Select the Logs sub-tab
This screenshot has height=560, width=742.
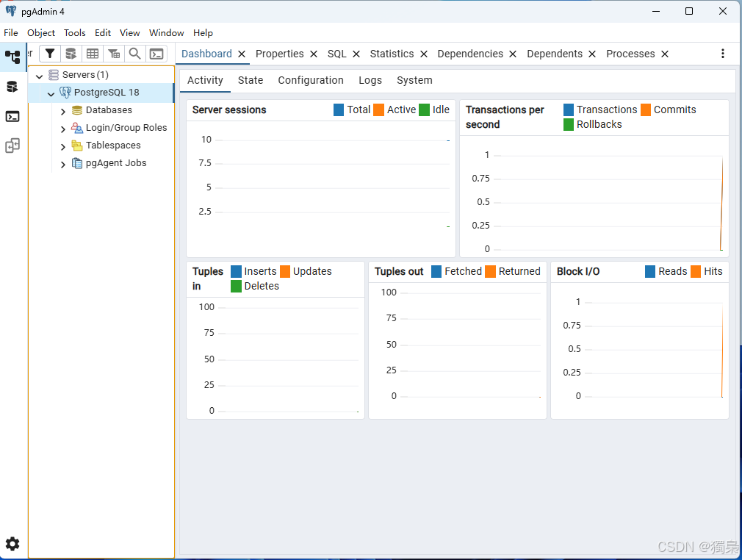point(370,80)
